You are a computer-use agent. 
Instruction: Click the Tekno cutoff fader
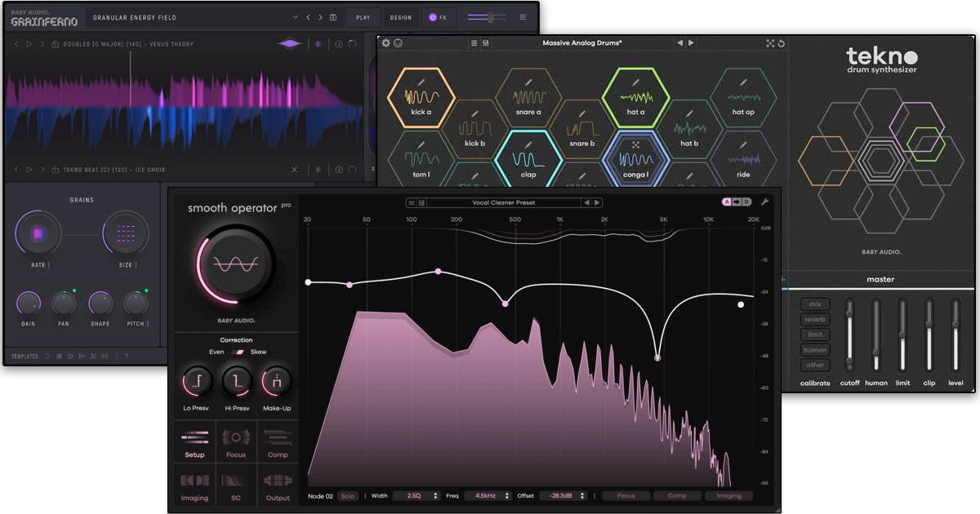[850, 336]
